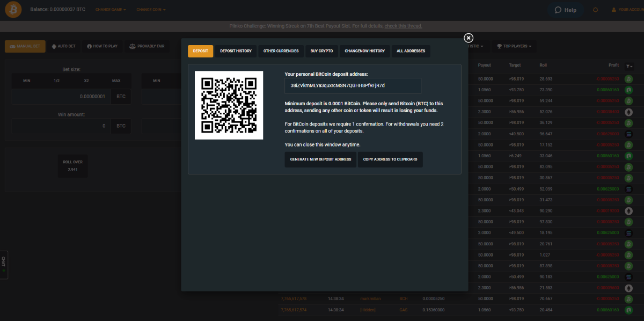Click GENERATE NEW DEPOSIT ADDRESS
Screen dimensions: 644x321
[x=320, y=159]
